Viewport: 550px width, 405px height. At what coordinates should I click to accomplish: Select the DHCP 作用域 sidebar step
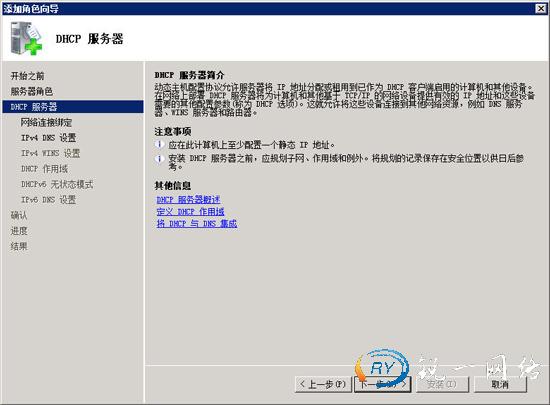pyautogui.click(x=44, y=169)
